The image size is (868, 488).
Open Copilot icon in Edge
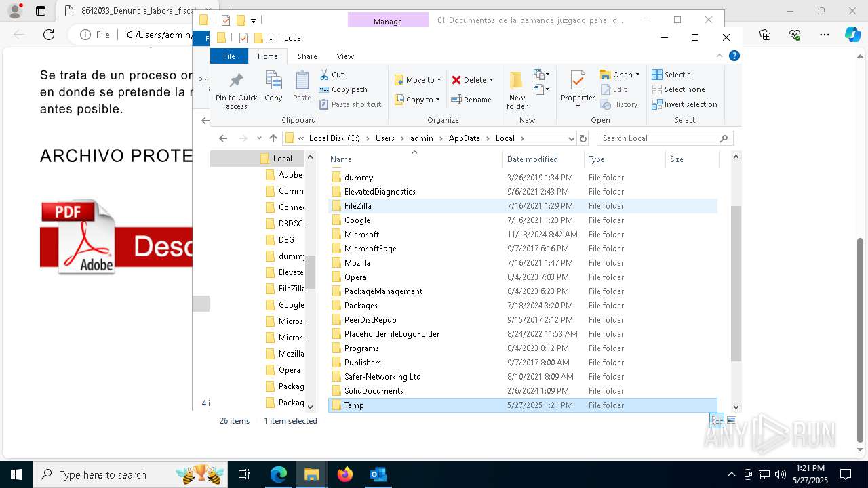[852, 35]
